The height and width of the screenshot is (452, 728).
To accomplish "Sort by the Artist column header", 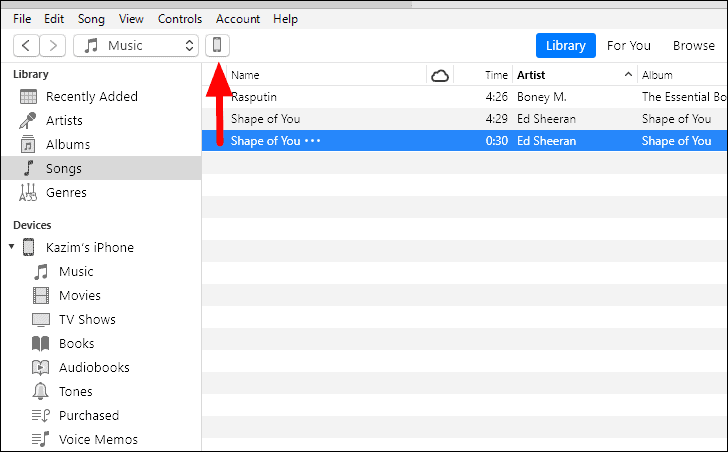I will click(x=531, y=75).
